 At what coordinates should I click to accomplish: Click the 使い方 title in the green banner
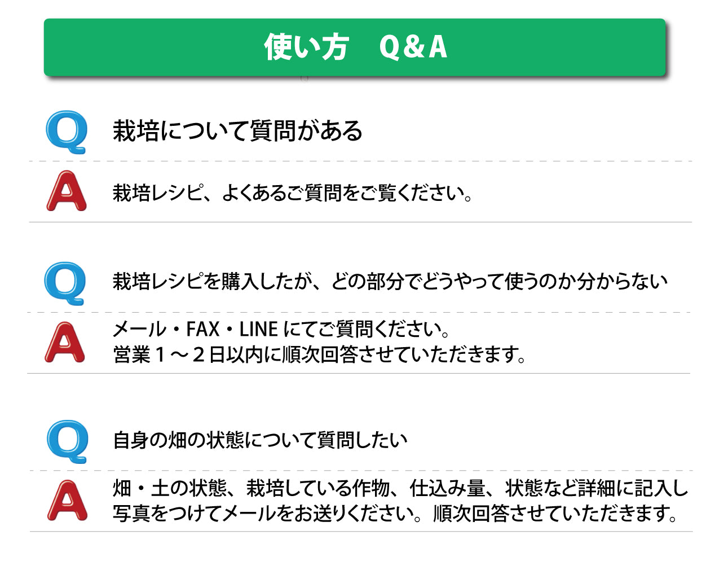pos(306,47)
